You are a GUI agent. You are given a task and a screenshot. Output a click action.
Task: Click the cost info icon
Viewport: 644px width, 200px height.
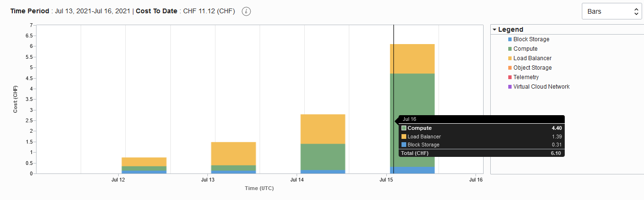pos(246,11)
